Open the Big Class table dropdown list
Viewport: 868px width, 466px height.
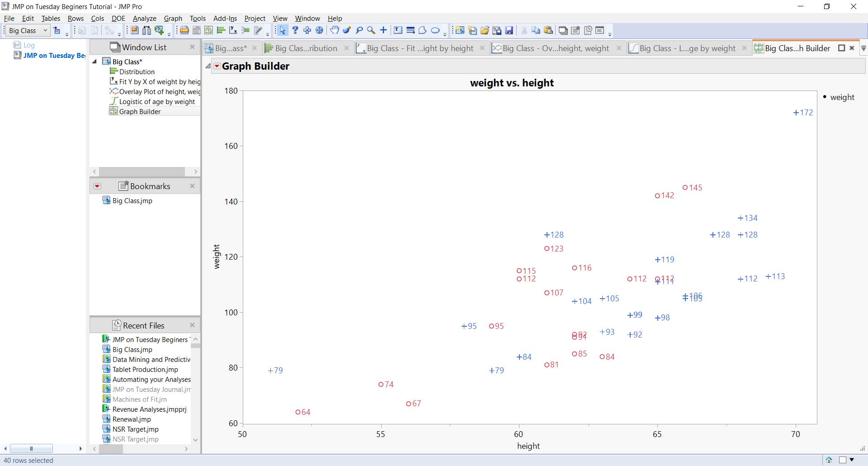pyautogui.click(x=45, y=30)
